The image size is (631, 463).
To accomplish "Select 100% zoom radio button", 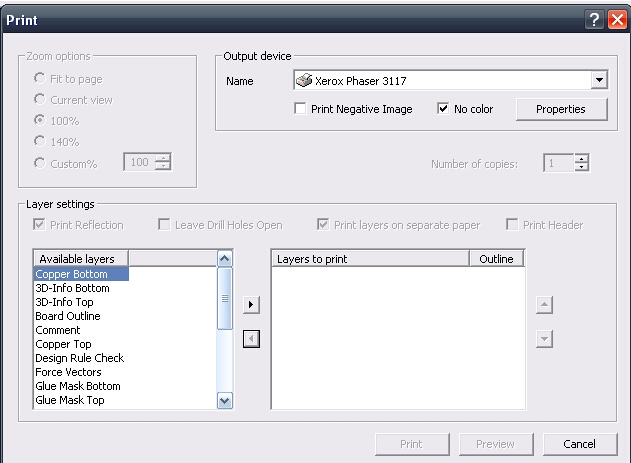I will click(x=39, y=120).
